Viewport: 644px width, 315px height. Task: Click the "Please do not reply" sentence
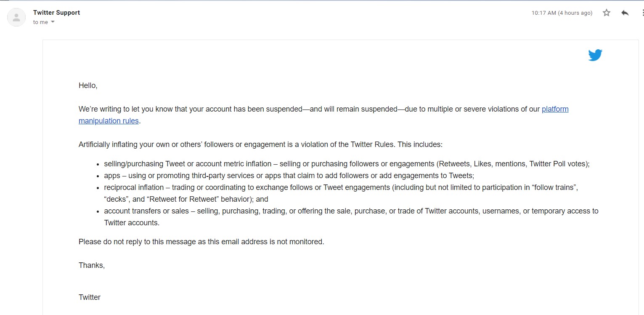[201, 242]
